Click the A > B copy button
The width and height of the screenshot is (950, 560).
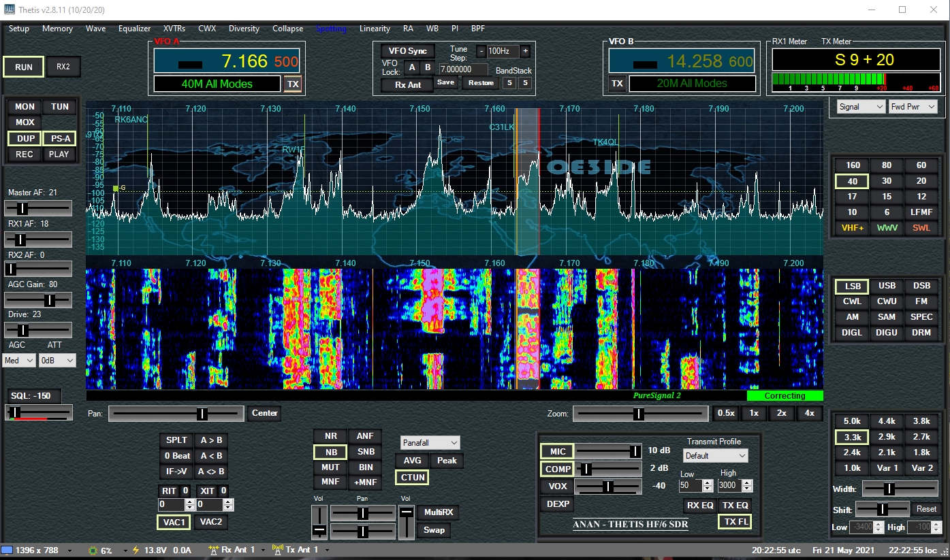point(210,440)
